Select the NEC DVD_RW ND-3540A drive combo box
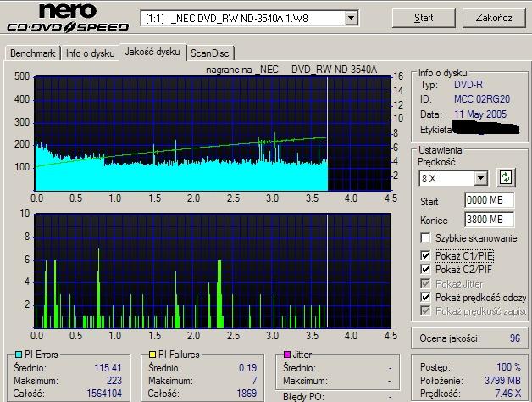 point(249,18)
